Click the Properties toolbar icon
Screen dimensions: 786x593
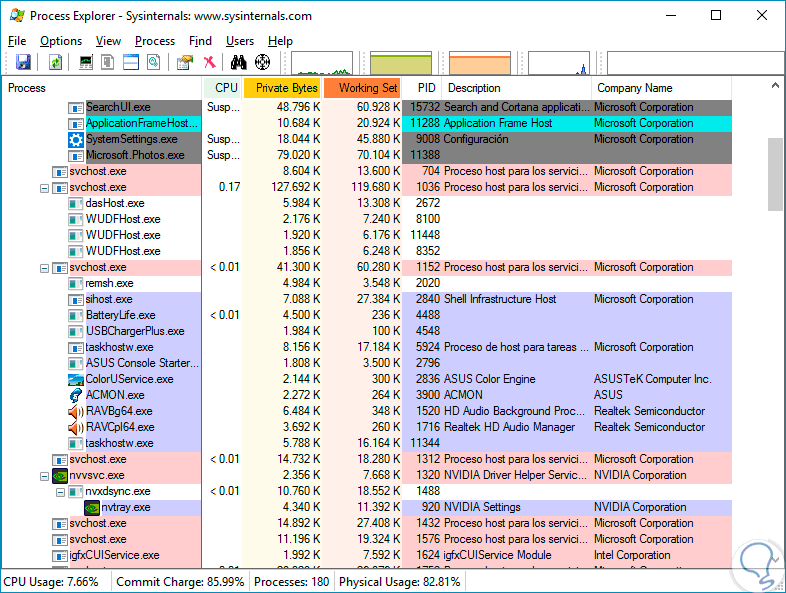[184, 63]
